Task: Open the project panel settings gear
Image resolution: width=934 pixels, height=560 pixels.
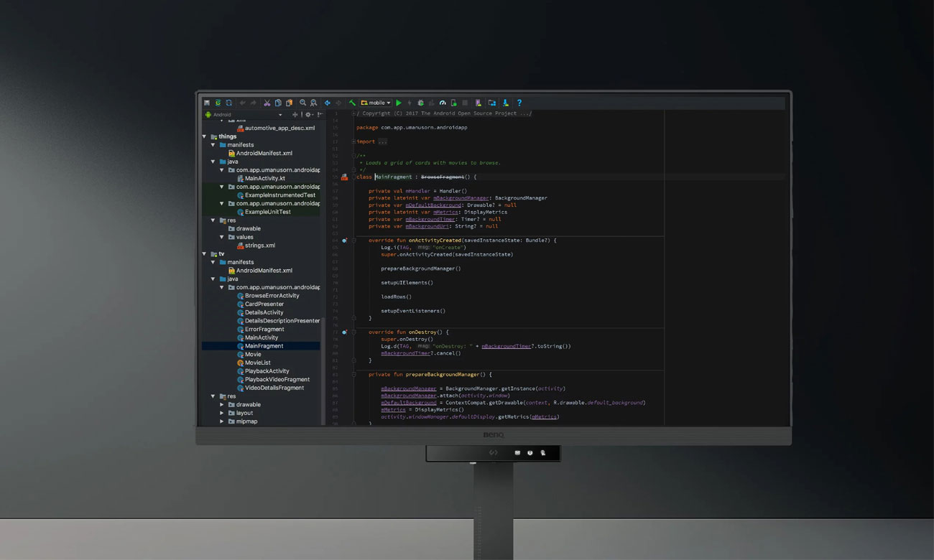Action: point(308,114)
